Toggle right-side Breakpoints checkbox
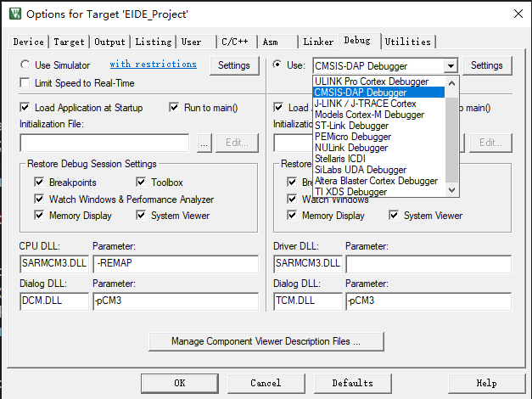This screenshot has height=399, width=532. coord(292,182)
